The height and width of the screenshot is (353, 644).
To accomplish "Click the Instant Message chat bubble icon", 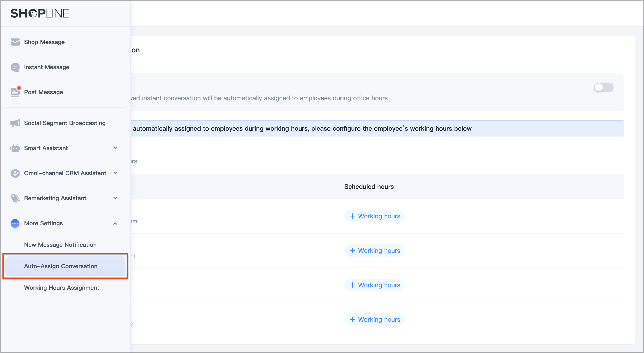I will [15, 67].
